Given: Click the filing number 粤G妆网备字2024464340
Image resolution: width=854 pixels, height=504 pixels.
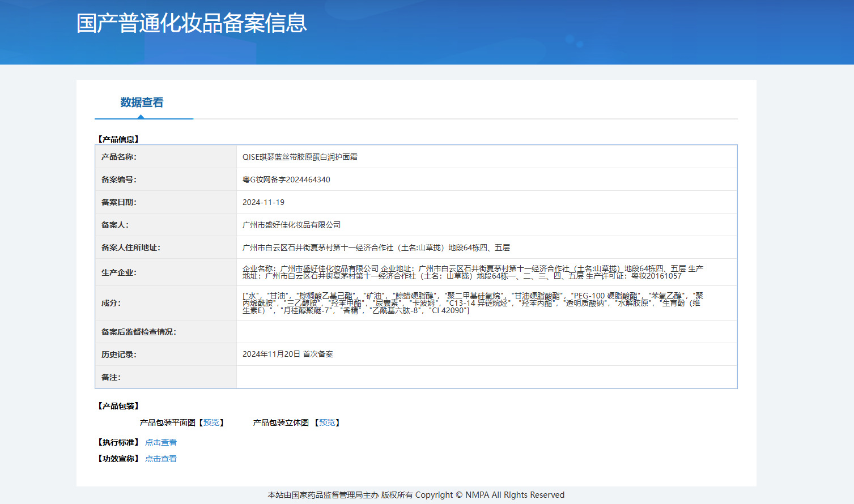Looking at the screenshot, I should [x=286, y=180].
